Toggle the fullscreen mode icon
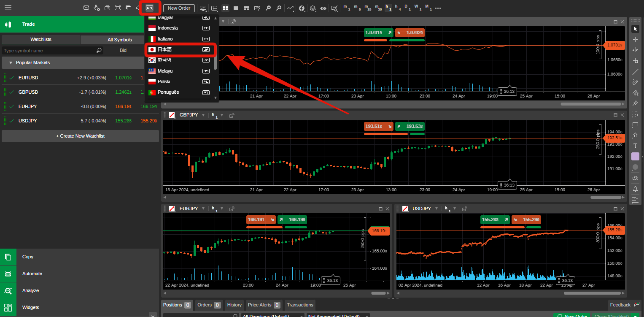644x317 pixels. pos(118,8)
